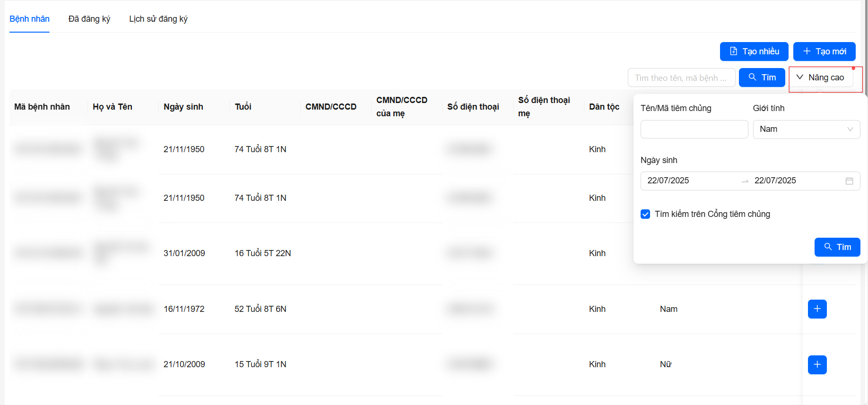The width and height of the screenshot is (868, 405).
Task: Uncheck Tìm kiếm trên Cổng tiêm chủng
Action: click(645, 214)
